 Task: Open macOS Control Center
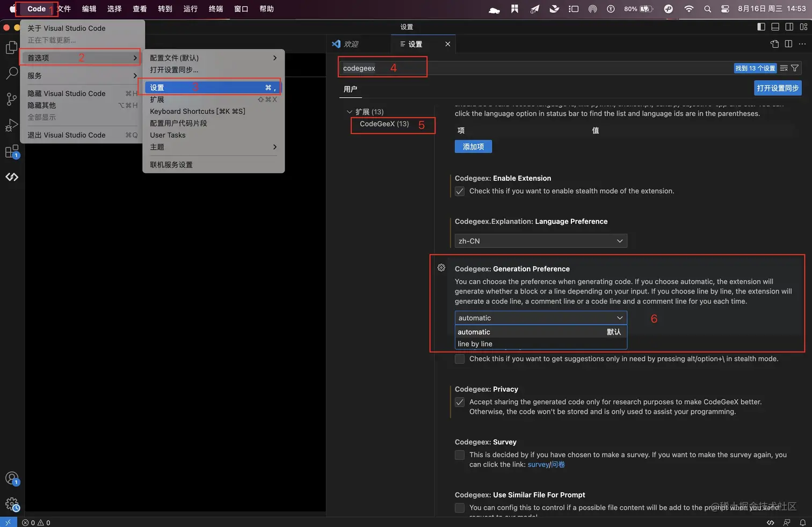(x=725, y=9)
